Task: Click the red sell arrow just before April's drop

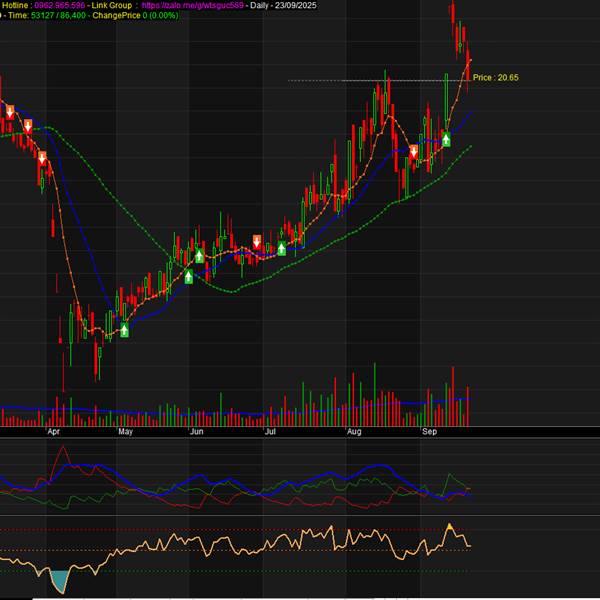Action: tap(42, 157)
